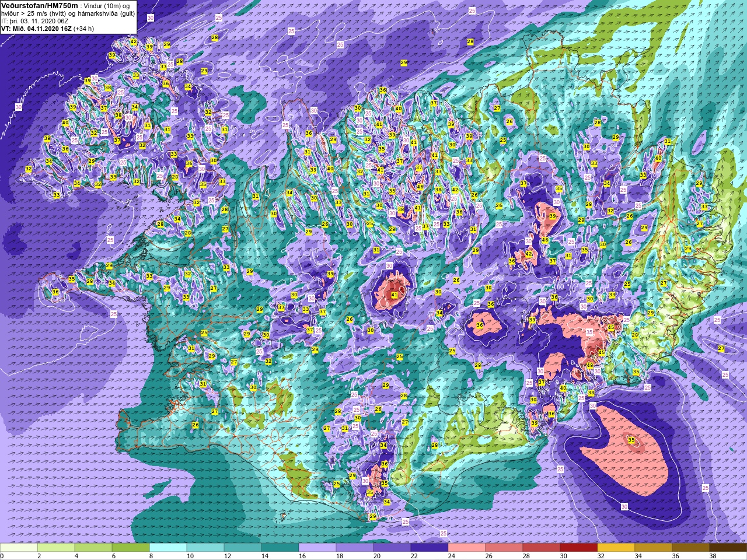Select the 16–18 m/s lavender legend swatch
Viewport: 747px width, 560px height.
(317, 548)
